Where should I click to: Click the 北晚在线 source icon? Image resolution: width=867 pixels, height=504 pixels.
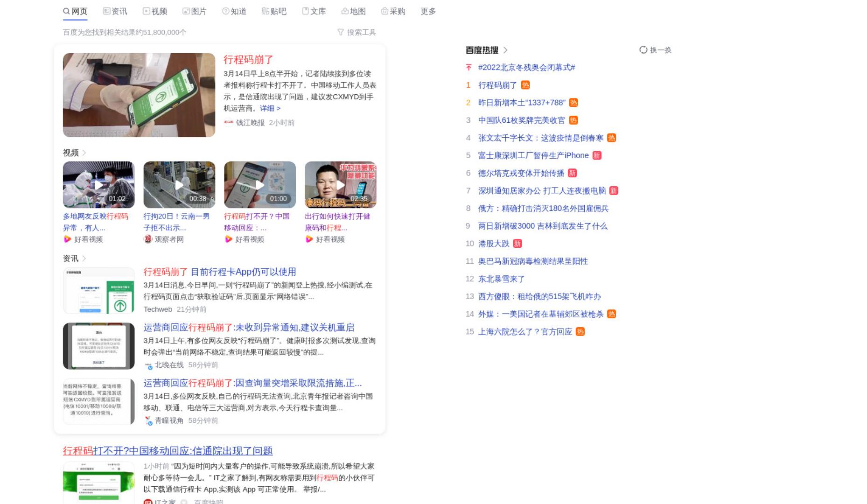[x=148, y=365]
